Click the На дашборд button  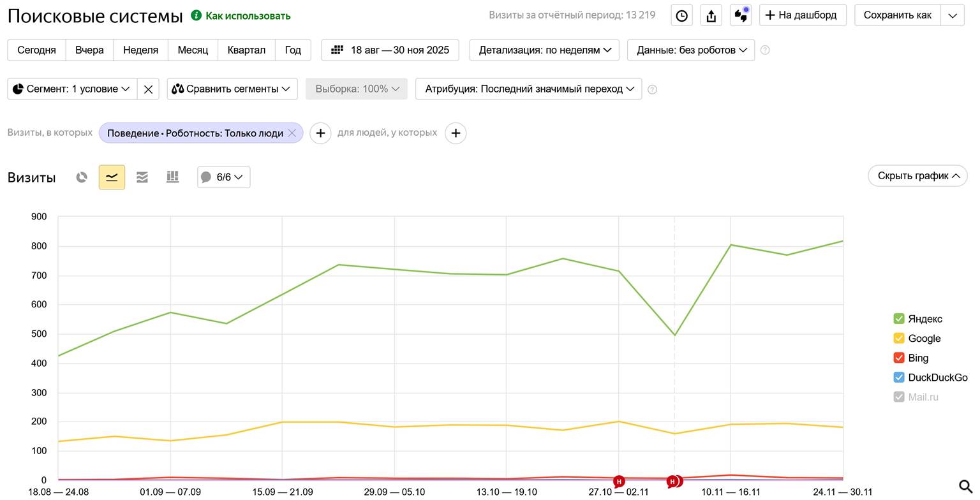pos(802,15)
